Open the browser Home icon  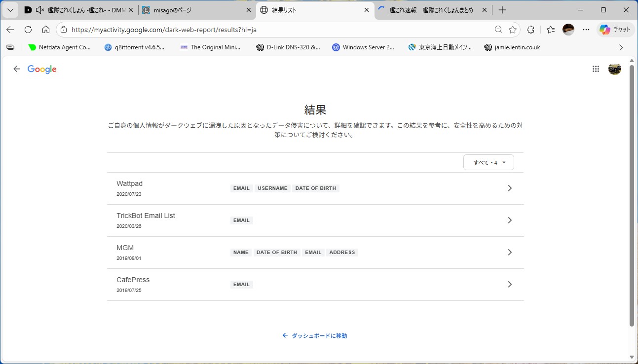pyautogui.click(x=46, y=30)
